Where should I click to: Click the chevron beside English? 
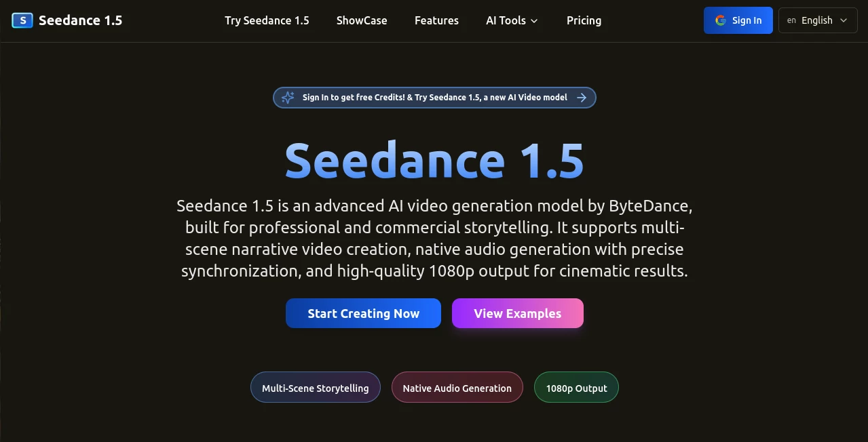[842, 20]
